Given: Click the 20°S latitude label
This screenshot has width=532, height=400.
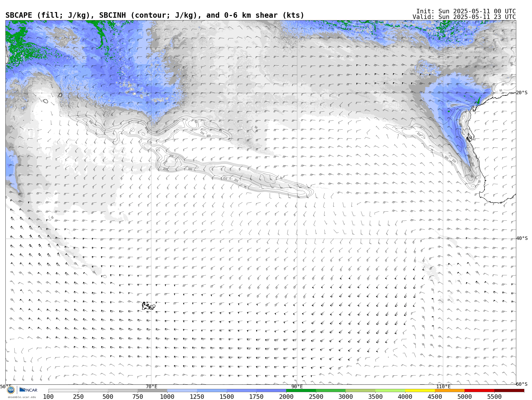Looking at the screenshot, I should [522, 93].
